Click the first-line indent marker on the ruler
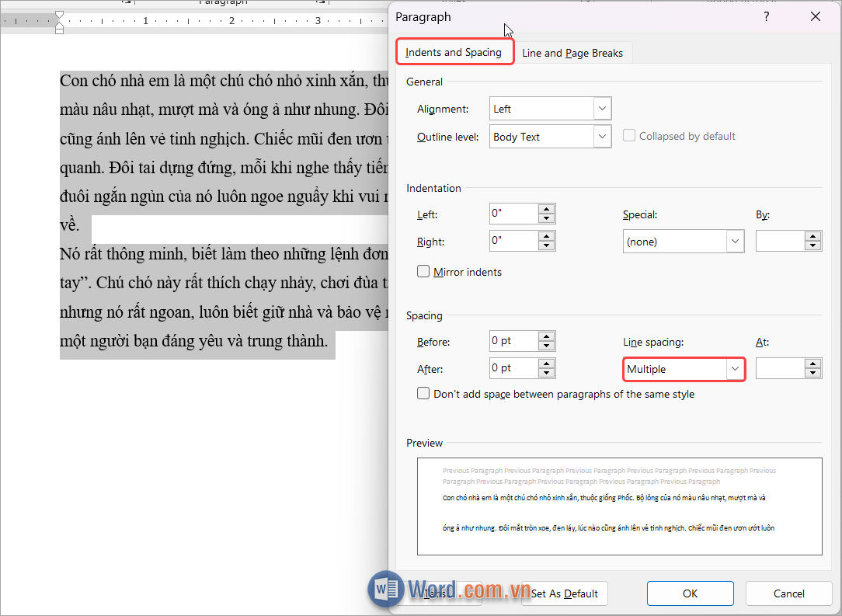The width and height of the screenshot is (842, 616). click(59, 13)
